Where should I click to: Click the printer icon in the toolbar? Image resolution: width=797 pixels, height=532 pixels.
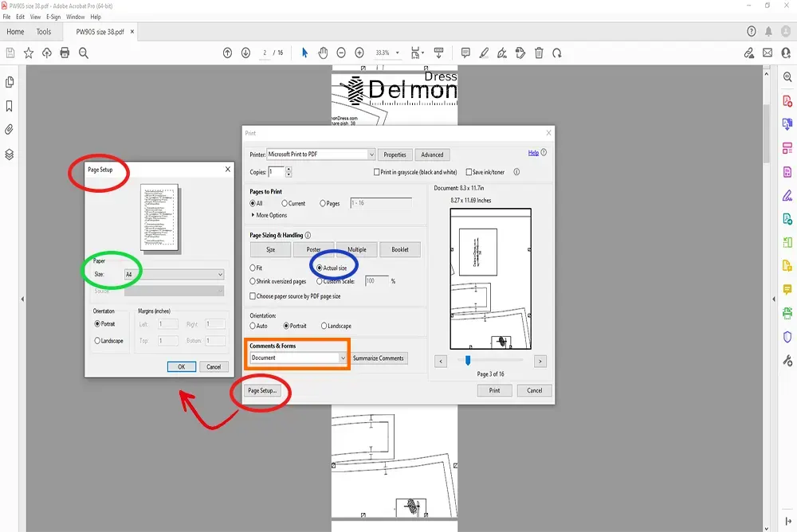tap(65, 53)
